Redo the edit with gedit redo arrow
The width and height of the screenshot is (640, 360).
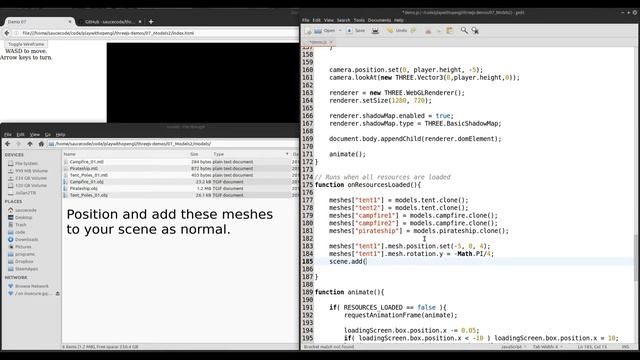413,31
